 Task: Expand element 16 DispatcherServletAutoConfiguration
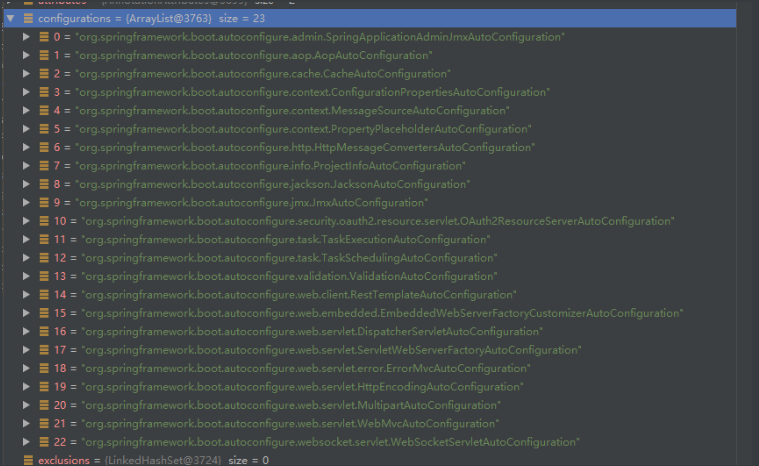pos(26,331)
